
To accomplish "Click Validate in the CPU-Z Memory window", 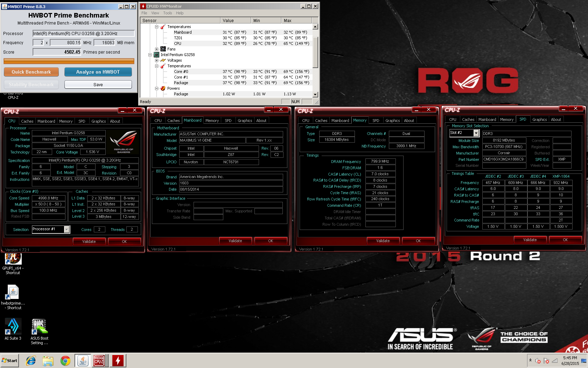I will 383,241.
